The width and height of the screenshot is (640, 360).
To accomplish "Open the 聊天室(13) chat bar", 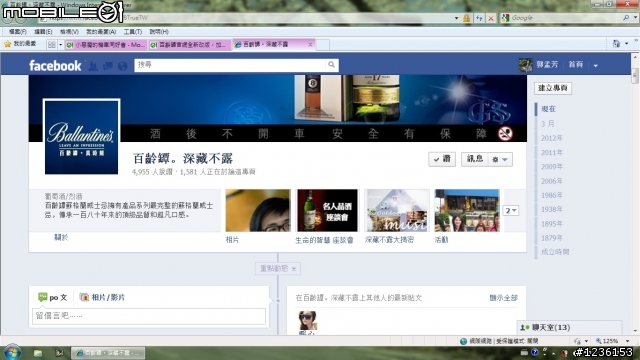I will [x=569, y=327].
